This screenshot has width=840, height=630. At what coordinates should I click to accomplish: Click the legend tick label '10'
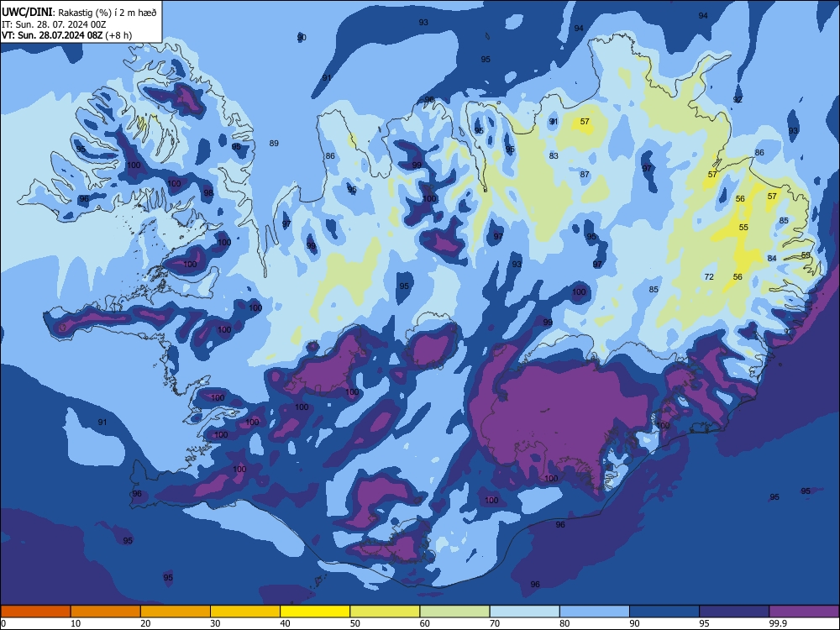pyautogui.click(x=76, y=623)
